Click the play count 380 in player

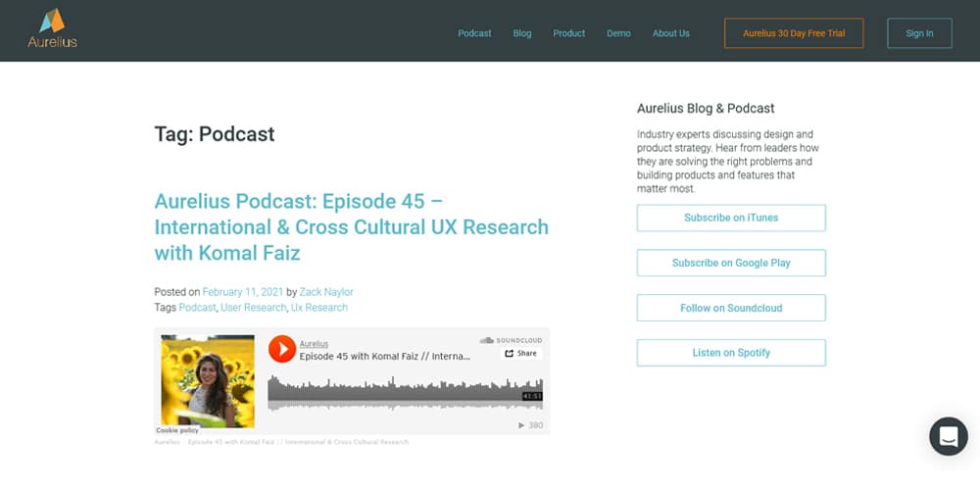click(530, 425)
